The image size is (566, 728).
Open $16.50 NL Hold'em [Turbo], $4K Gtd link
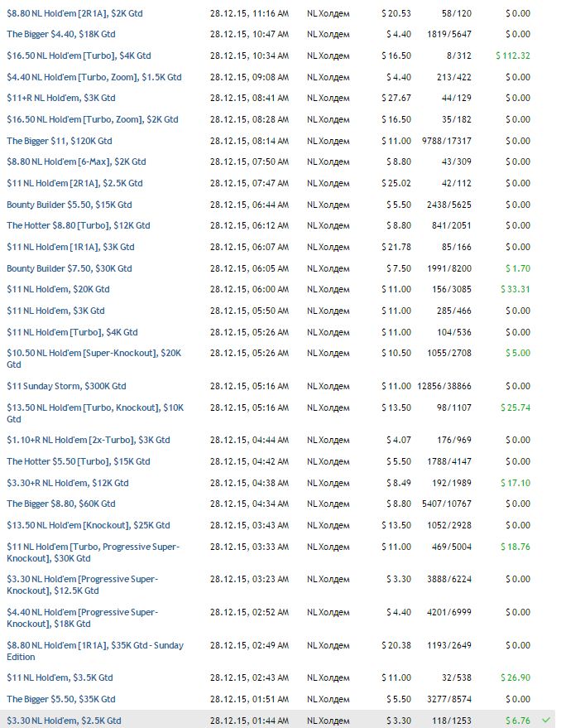click(x=79, y=55)
